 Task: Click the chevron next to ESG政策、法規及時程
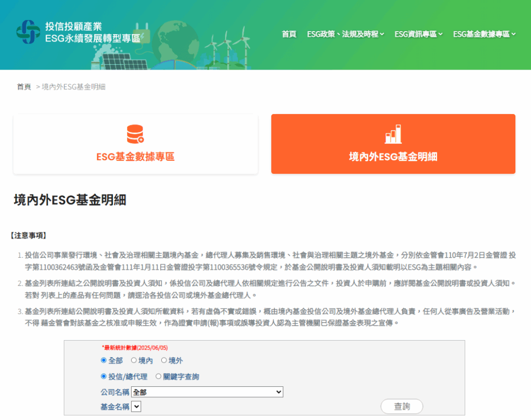point(382,34)
